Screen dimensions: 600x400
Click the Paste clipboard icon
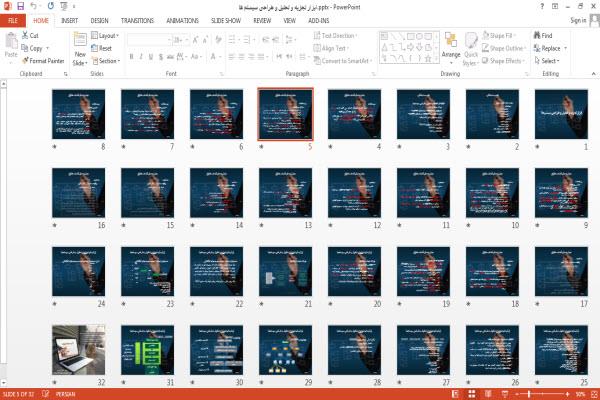pos(11,41)
